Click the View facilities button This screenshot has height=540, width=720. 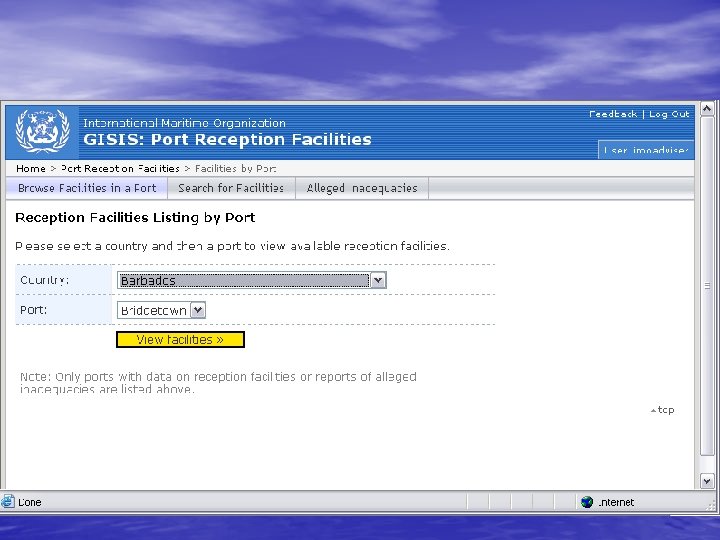[180, 340]
